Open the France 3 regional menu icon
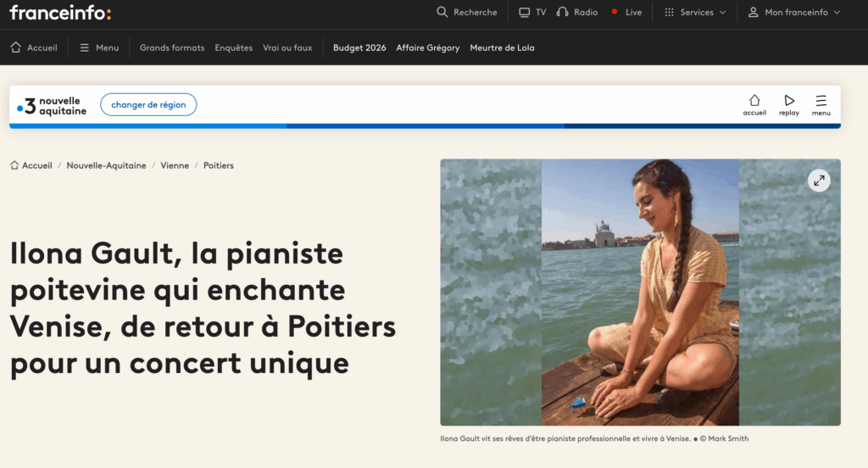 coord(821,100)
